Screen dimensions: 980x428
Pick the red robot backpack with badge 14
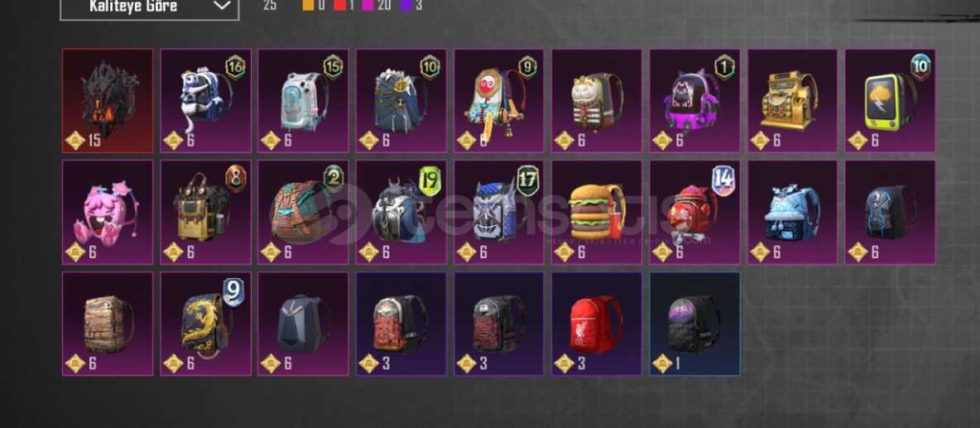coord(695,213)
